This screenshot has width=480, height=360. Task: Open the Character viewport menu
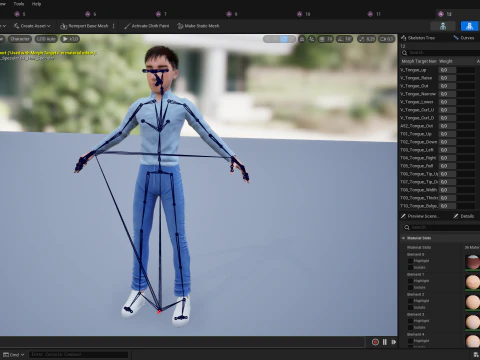[x=20, y=39]
